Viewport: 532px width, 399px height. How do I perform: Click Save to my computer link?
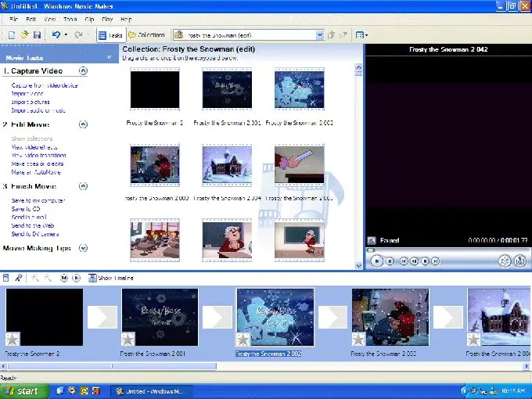38,200
